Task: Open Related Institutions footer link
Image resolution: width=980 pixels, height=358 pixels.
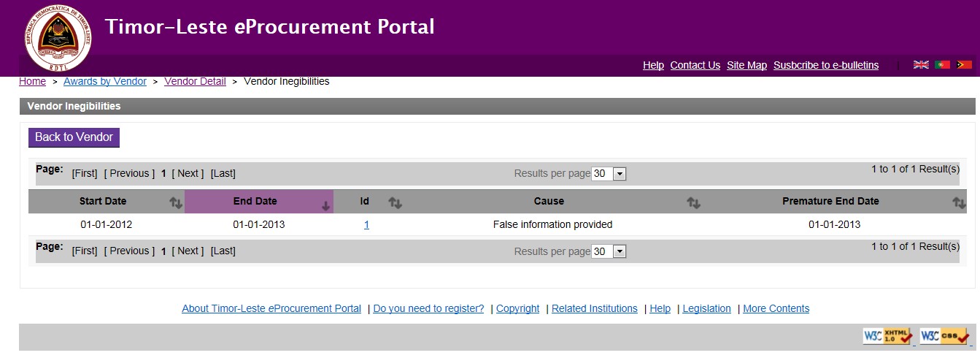Action: click(595, 308)
